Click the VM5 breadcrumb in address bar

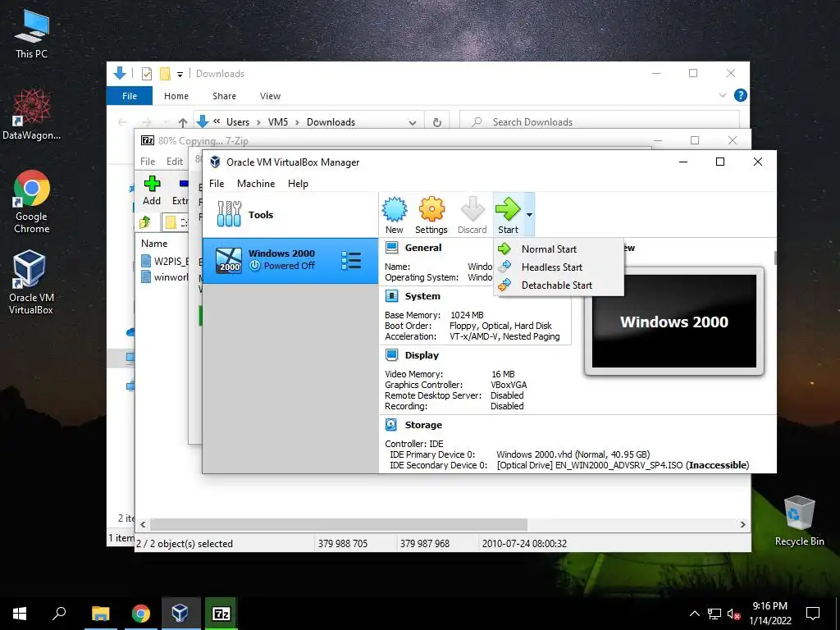tap(278, 122)
